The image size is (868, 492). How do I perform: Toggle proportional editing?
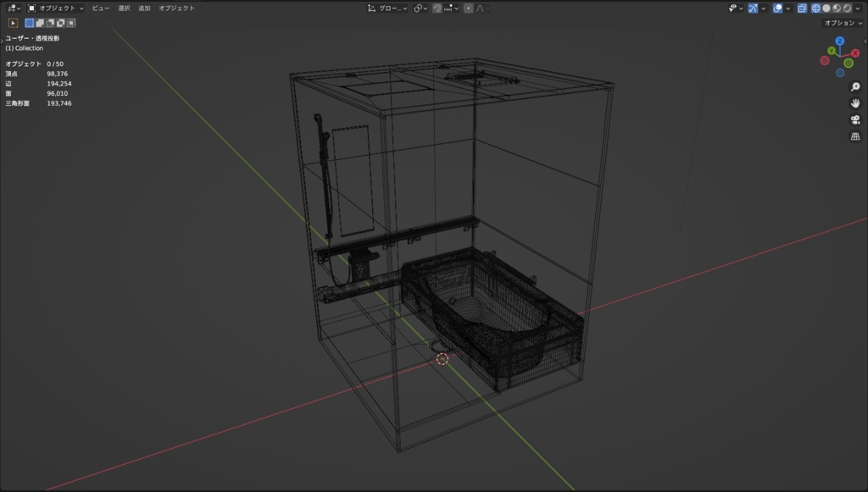coord(468,8)
